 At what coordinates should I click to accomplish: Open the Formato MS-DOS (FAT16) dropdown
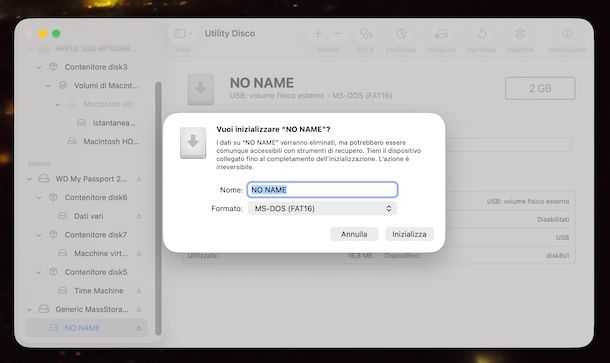coord(322,209)
